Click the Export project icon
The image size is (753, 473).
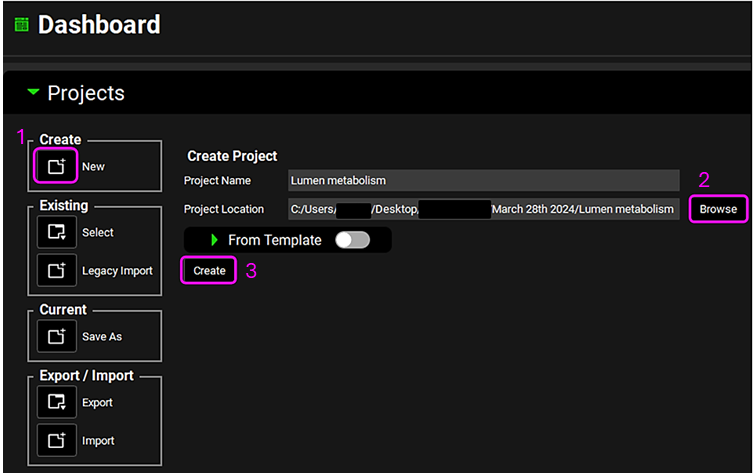tap(56, 402)
